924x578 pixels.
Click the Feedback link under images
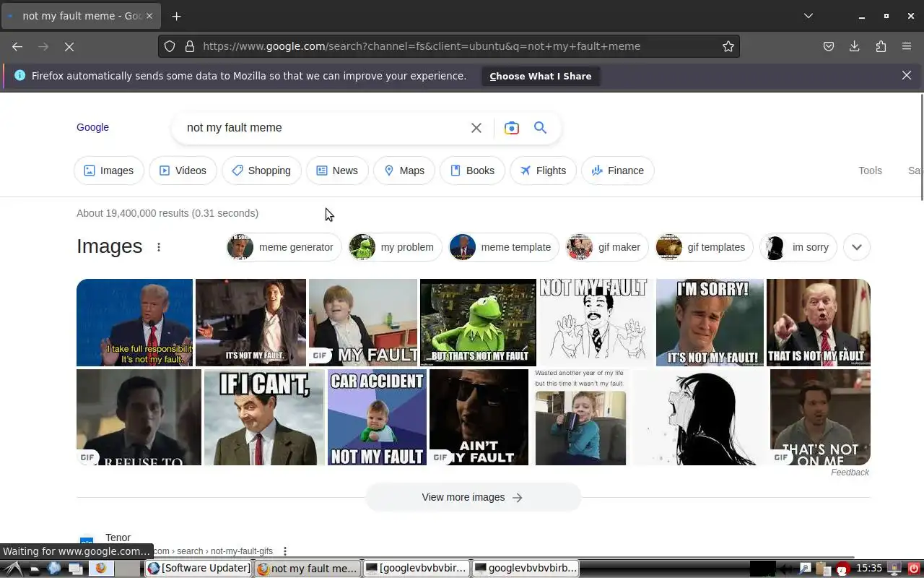[x=850, y=473]
